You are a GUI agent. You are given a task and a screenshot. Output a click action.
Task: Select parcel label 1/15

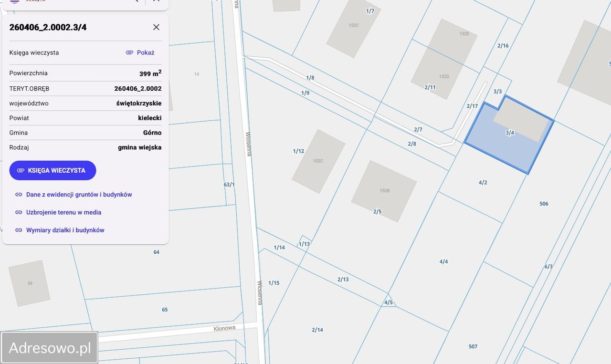274,283
